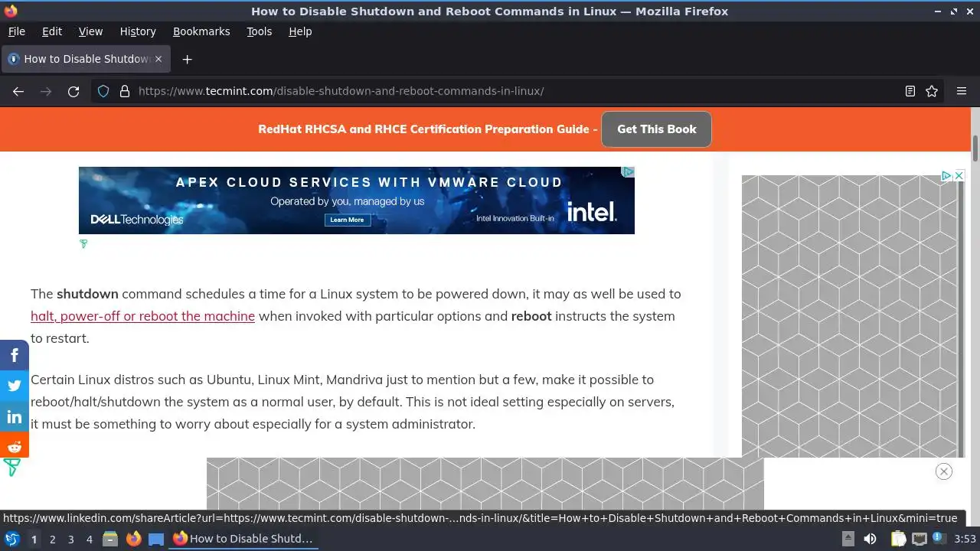Screen dimensions: 980x551
Task: Select workspace 1 in pager
Action: tap(34, 539)
